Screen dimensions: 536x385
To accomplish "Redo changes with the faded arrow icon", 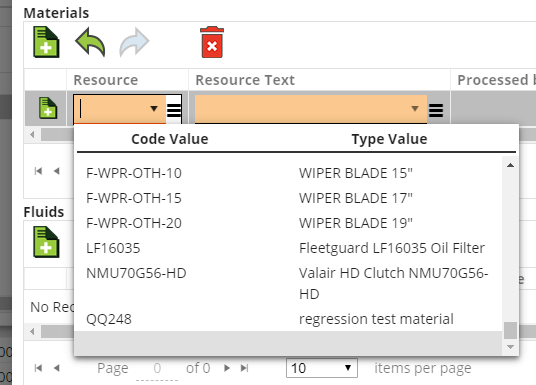I will click(134, 42).
